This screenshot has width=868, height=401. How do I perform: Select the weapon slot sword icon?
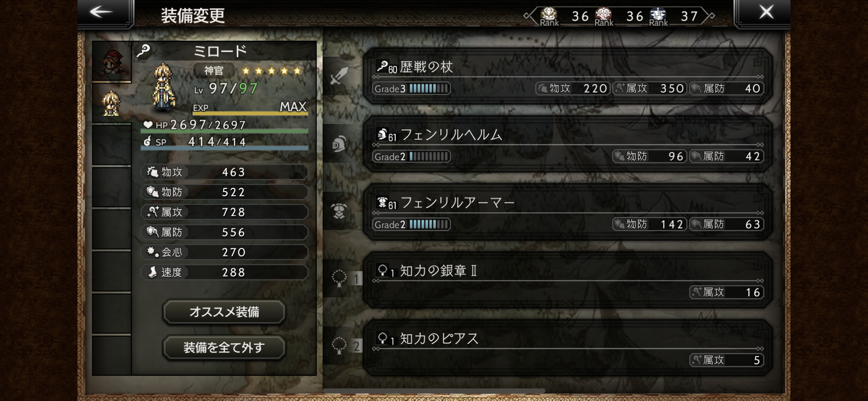[338, 76]
